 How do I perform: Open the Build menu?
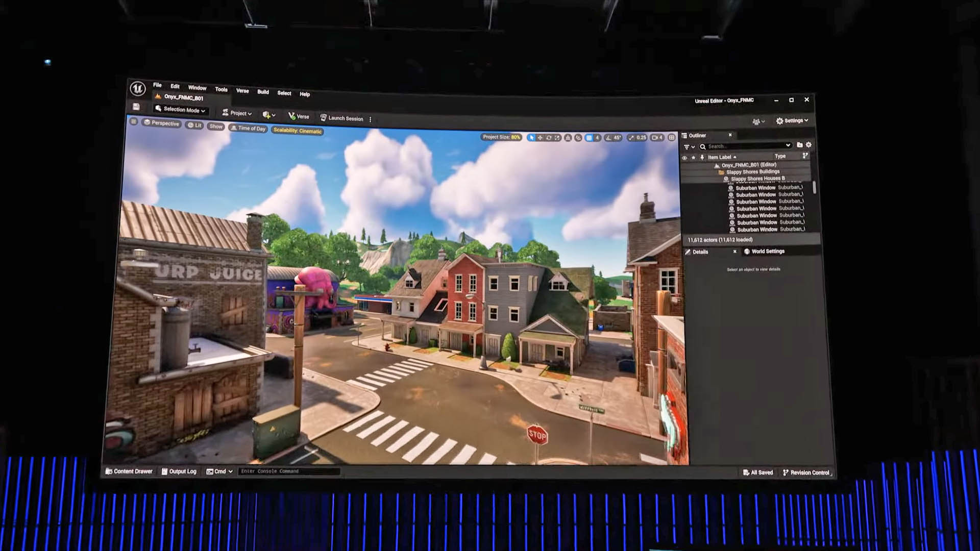263,92
